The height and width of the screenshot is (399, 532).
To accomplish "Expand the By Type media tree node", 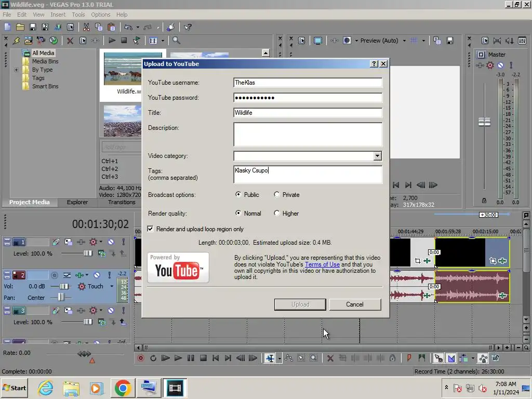I will 16,70.
